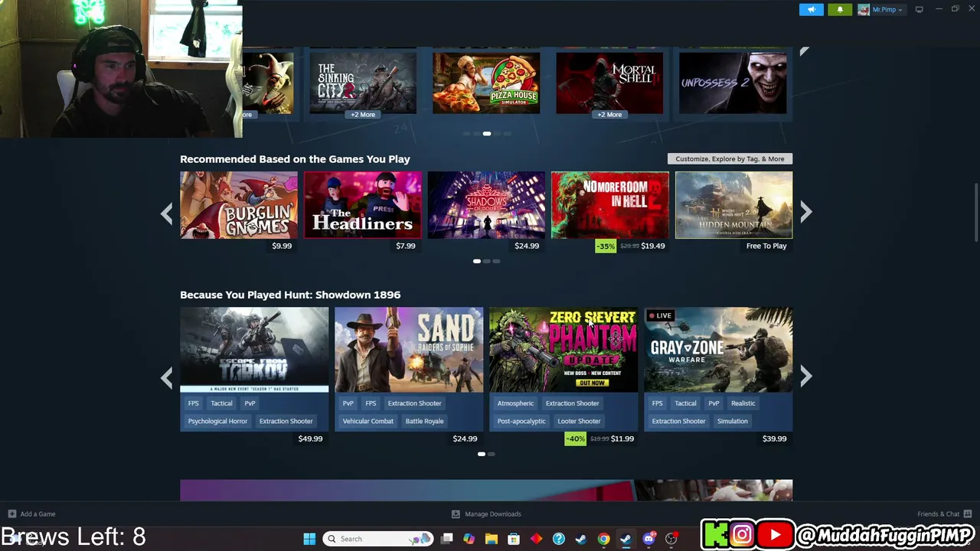Click the Windows taskbar Search box

pyautogui.click(x=378, y=539)
